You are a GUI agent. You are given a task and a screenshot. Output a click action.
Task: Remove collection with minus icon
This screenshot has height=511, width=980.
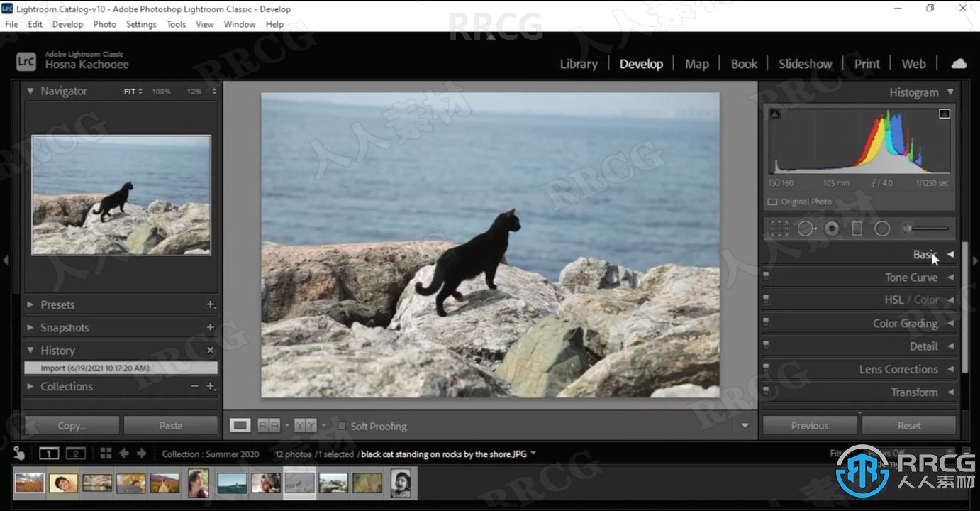click(194, 386)
